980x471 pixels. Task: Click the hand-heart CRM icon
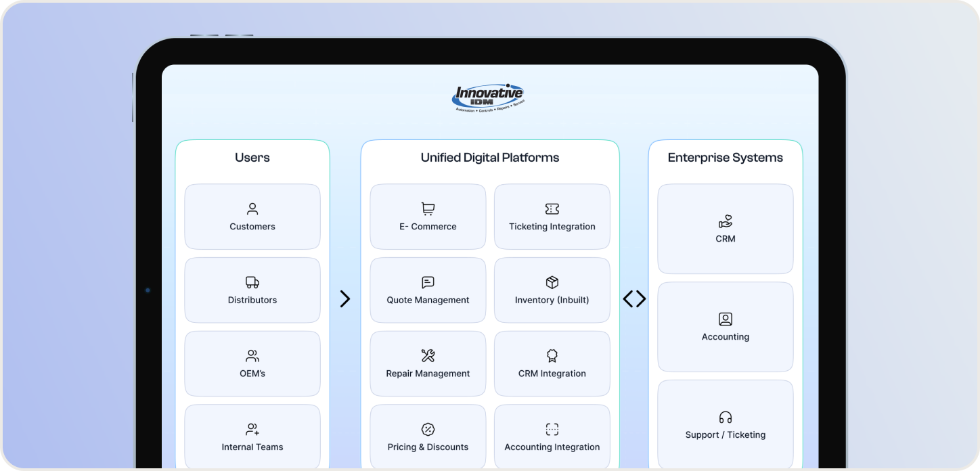(726, 221)
